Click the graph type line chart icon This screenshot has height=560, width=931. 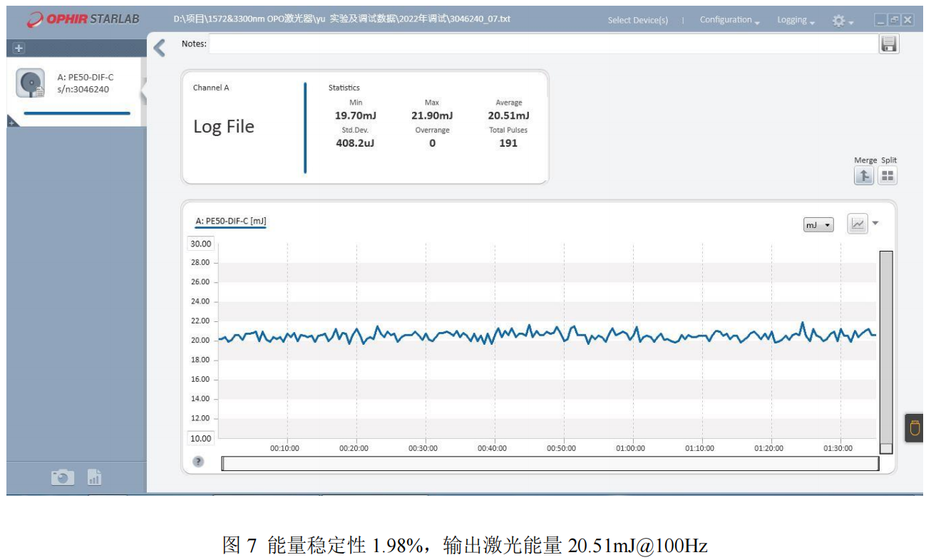pyautogui.click(x=858, y=224)
